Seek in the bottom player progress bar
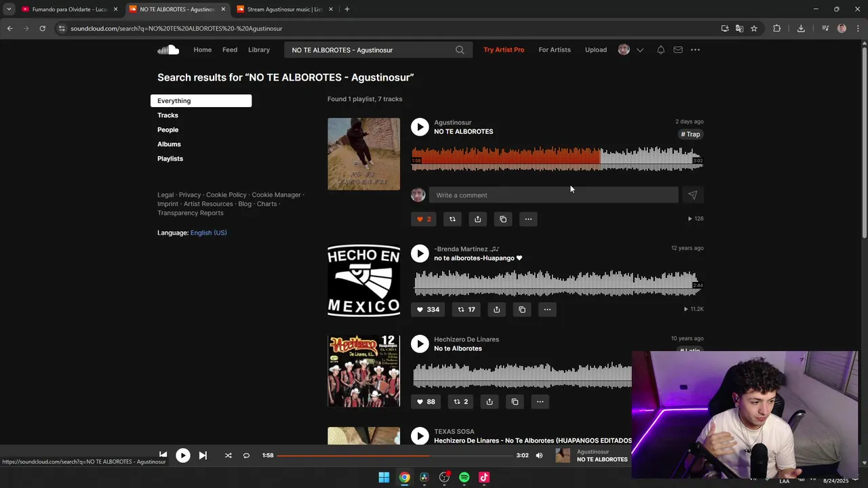Screen dimensions: 868x488 coord(395,455)
